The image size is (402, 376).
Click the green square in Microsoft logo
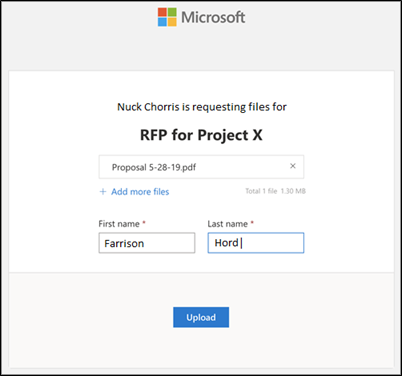pos(172,12)
